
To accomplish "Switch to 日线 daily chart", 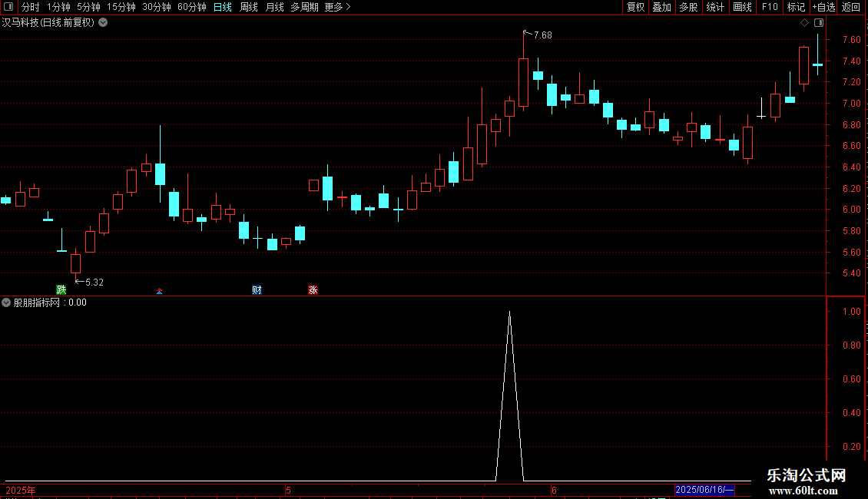I will [223, 7].
